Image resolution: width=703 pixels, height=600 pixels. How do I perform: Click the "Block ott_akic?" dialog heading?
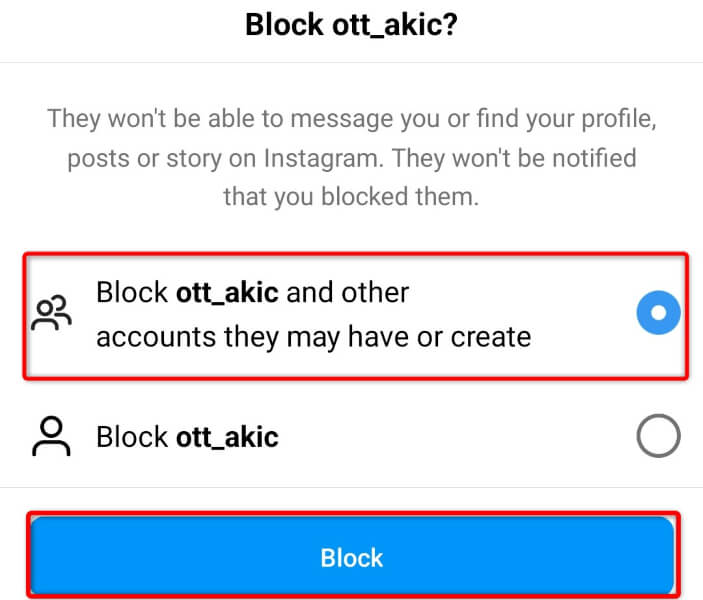tap(351, 26)
